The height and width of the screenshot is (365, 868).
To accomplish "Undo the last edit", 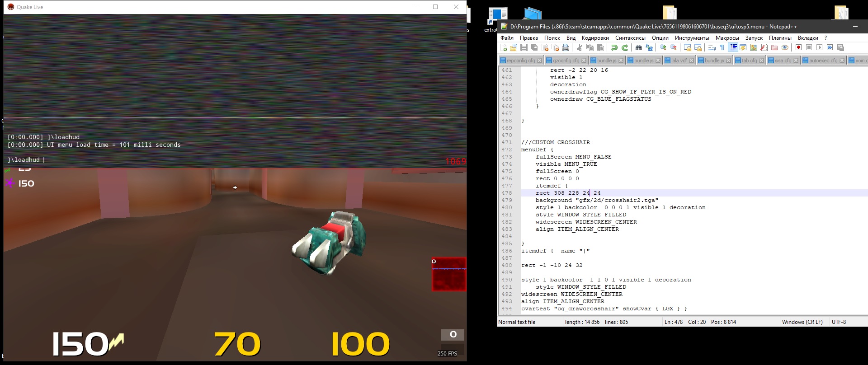I will tap(614, 47).
